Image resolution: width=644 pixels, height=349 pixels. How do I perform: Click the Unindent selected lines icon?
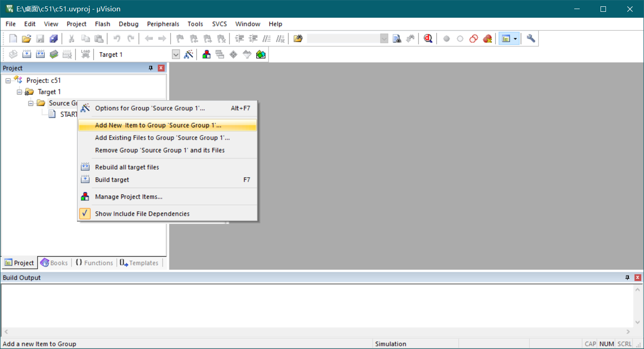coord(253,39)
